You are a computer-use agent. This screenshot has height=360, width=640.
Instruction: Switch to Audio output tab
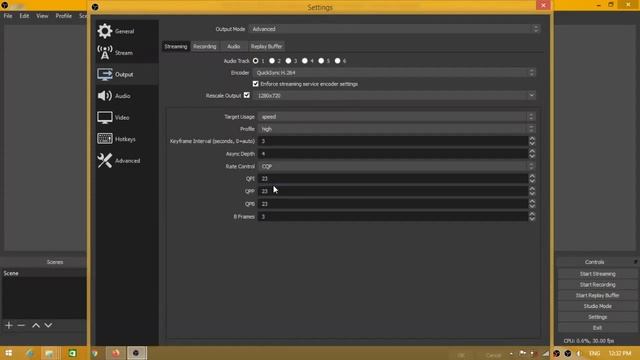click(233, 47)
